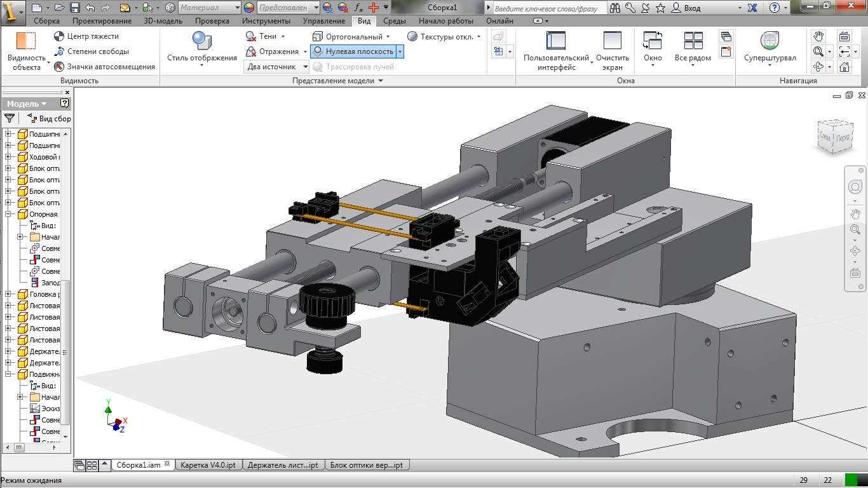
Task: Click the Object Visibility icon (Видимость объекта)
Action: (26, 42)
